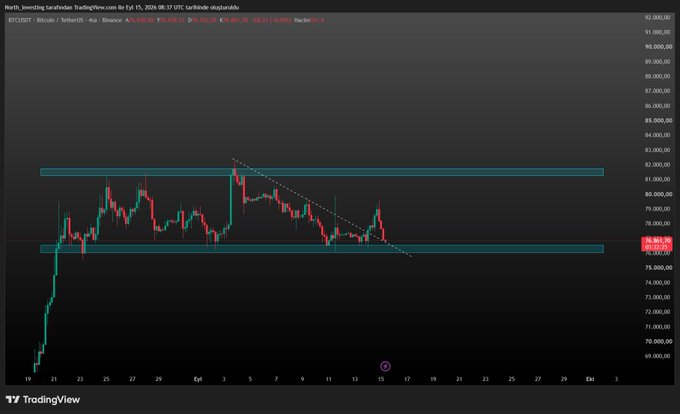Click the 85.000,00 price scale label
The width and height of the screenshot is (680, 414).
(x=657, y=121)
